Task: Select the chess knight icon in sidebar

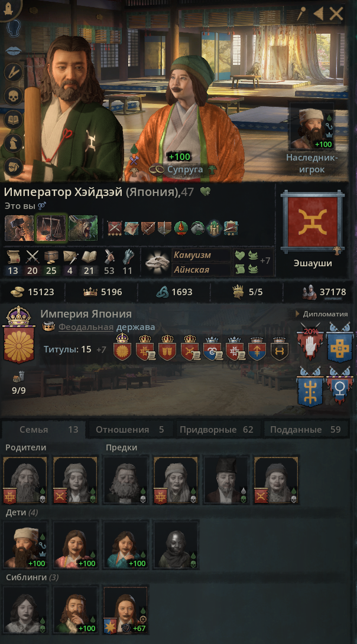Action: (x=13, y=142)
